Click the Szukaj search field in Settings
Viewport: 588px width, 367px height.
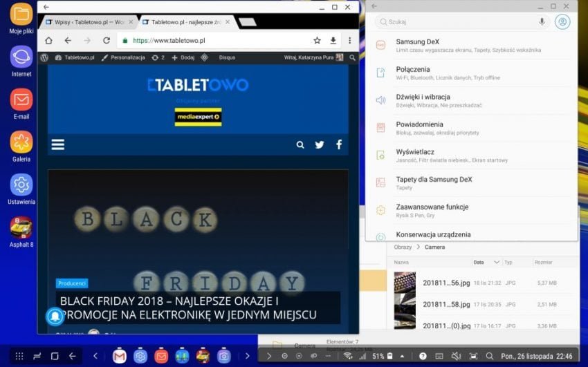click(462, 21)
